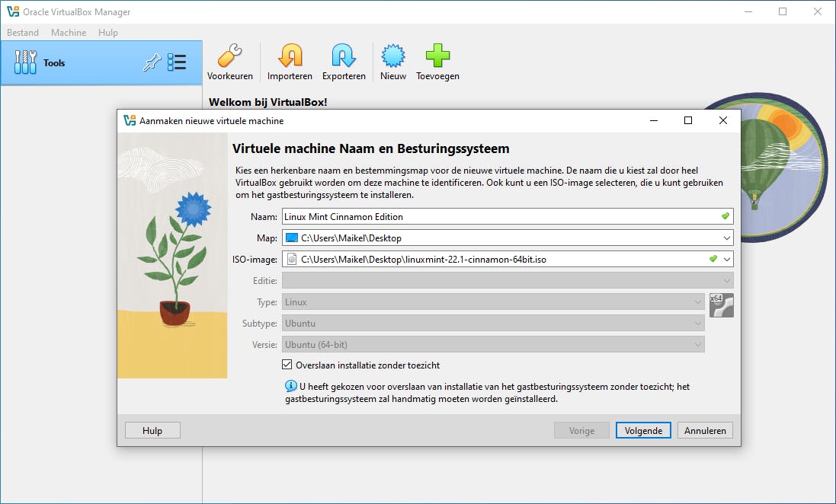Open the Type dropdown showing Linux
Viewport: 836px width, 504px height.
(x=493, y=302)
